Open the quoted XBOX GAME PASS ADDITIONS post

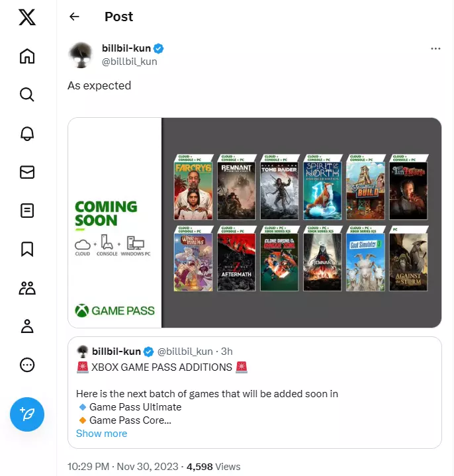point(255,392)
